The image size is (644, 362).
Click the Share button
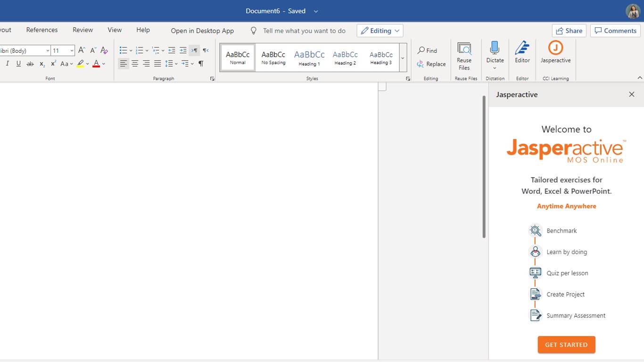point(569,31)
